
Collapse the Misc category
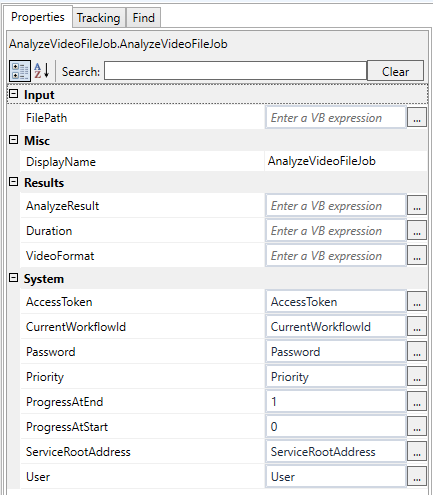point(13,140)
